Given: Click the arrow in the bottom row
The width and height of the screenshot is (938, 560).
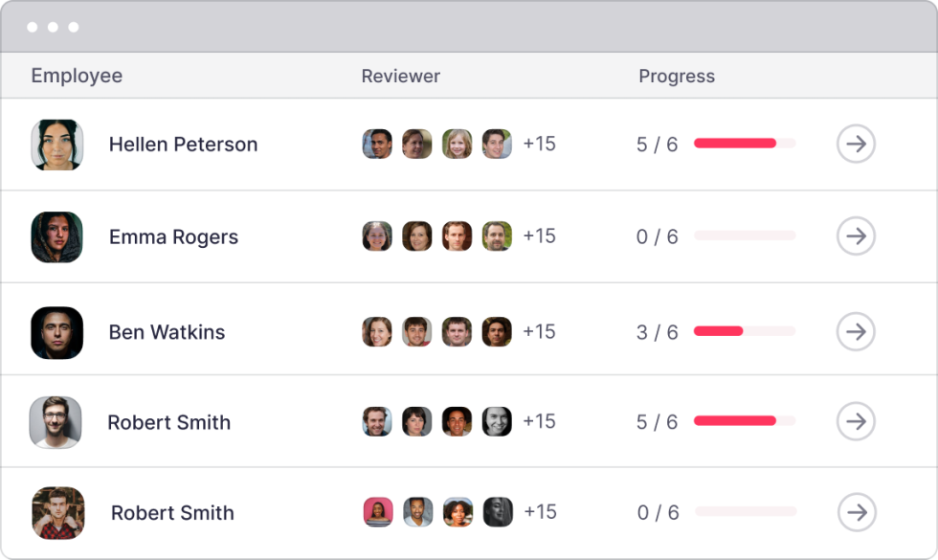Looking at the screenshot, I should tap(857, 513).
